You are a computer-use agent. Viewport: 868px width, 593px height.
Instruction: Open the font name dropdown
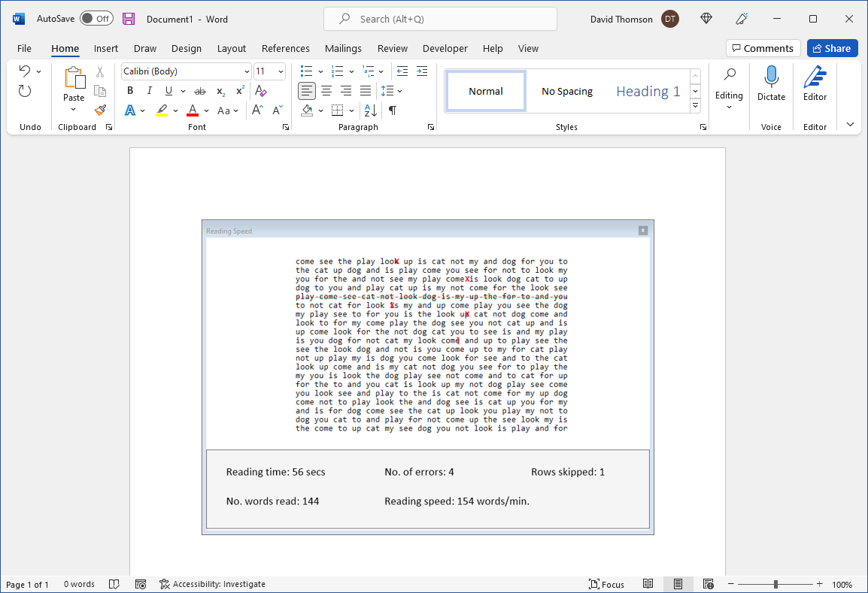(x=247, y=71)
